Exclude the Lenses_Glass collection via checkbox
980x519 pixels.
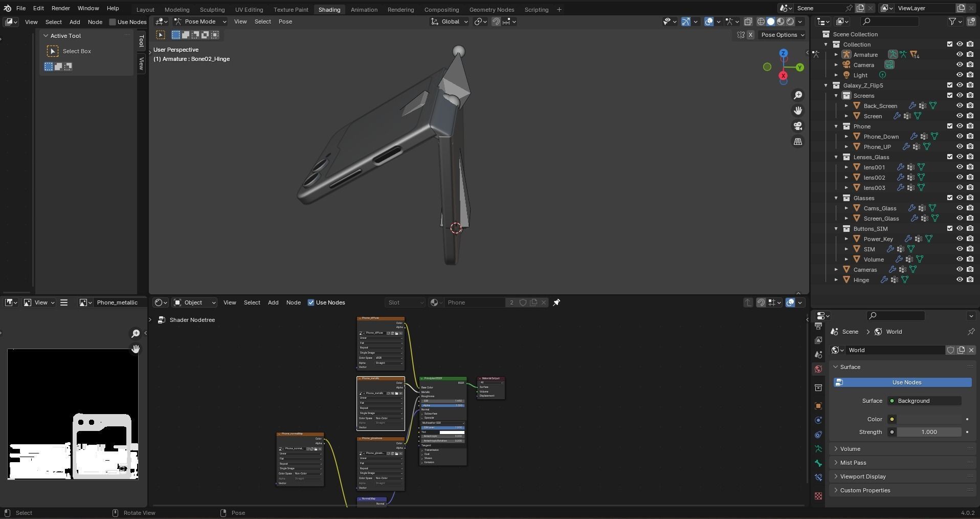(x=950, y=157)
